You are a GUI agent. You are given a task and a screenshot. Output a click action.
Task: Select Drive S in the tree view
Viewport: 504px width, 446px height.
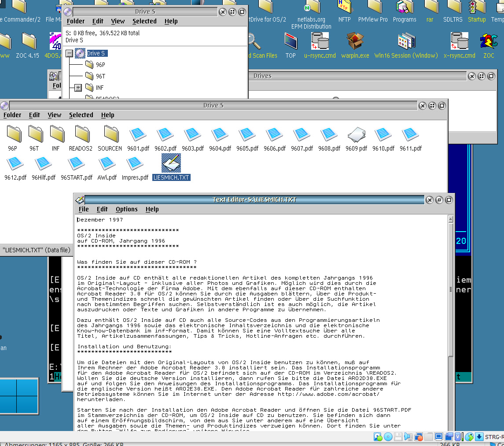pyautogui.click(x=96, y=53)
